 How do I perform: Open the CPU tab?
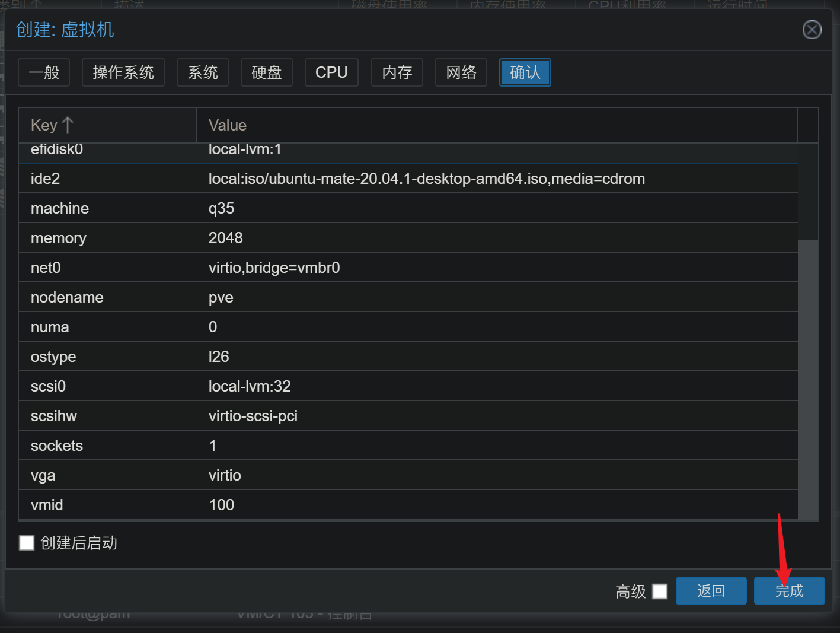(x=331, y=72)
